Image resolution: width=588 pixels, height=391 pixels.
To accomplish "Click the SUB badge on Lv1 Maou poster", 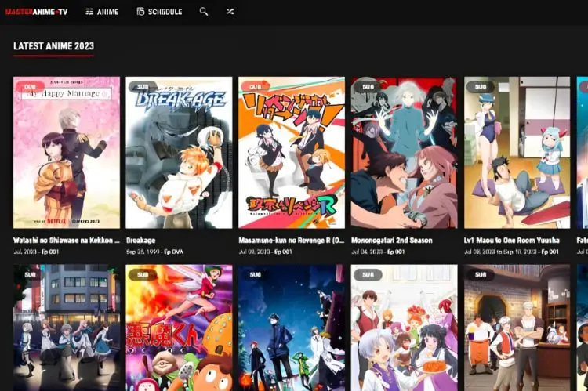I will 481,87.
